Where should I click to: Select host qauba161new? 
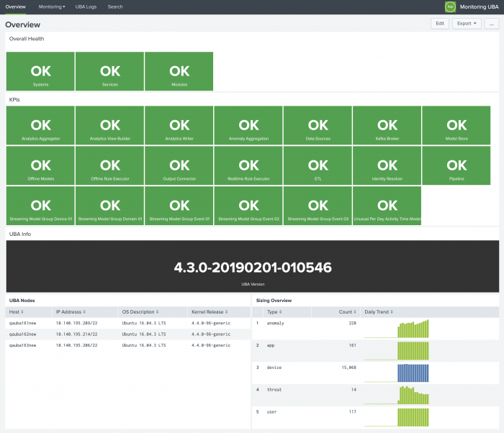coord(22,323)
